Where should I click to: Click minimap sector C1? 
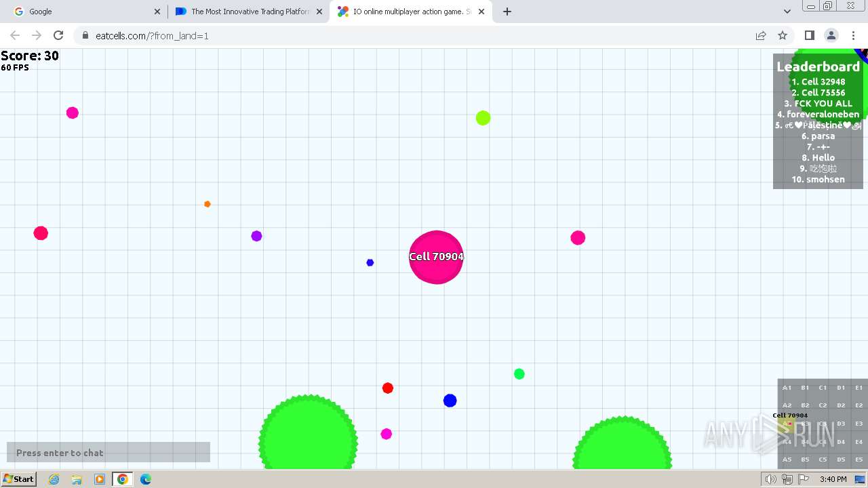(x=823, y=388)
